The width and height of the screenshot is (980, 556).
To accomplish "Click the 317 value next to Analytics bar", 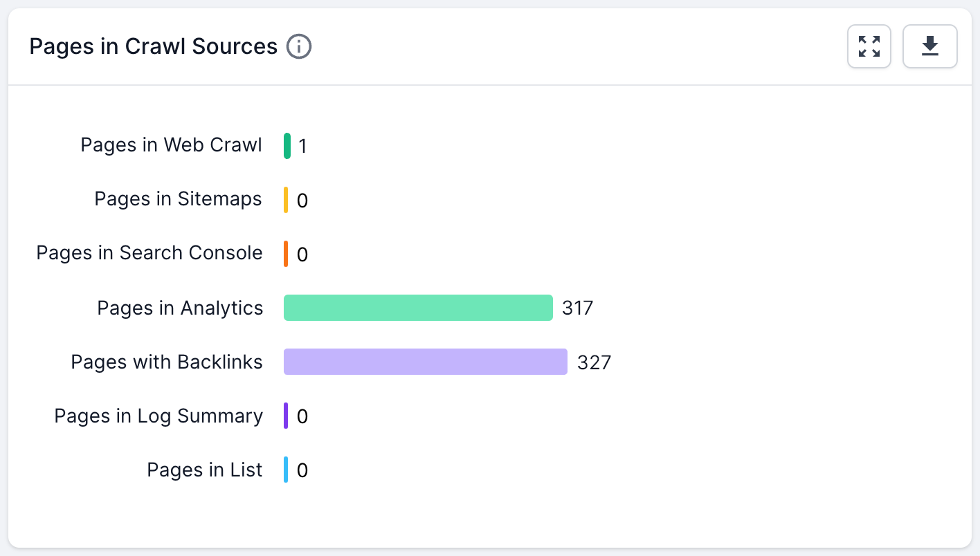I will (x=577, y=308).
